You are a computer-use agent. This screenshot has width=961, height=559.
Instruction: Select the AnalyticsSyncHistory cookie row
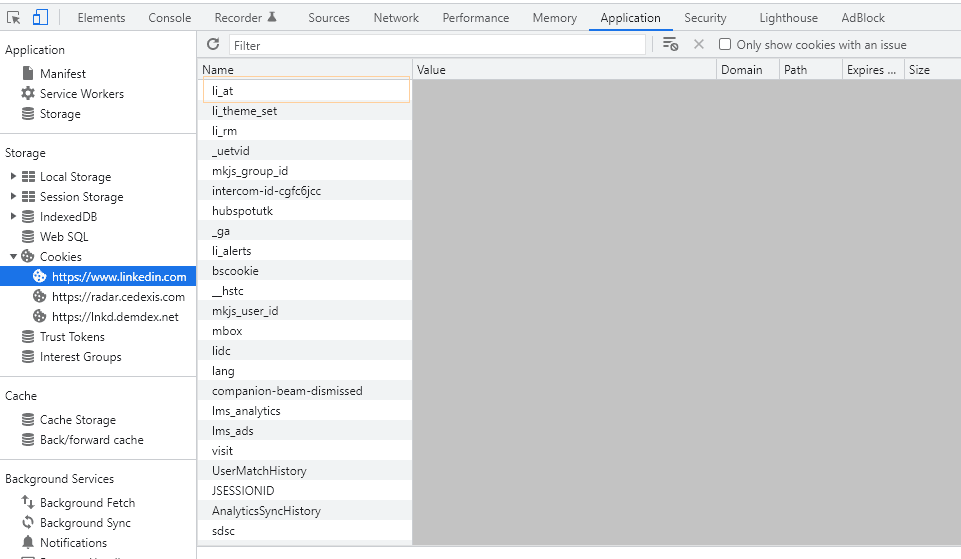point(305,511)
